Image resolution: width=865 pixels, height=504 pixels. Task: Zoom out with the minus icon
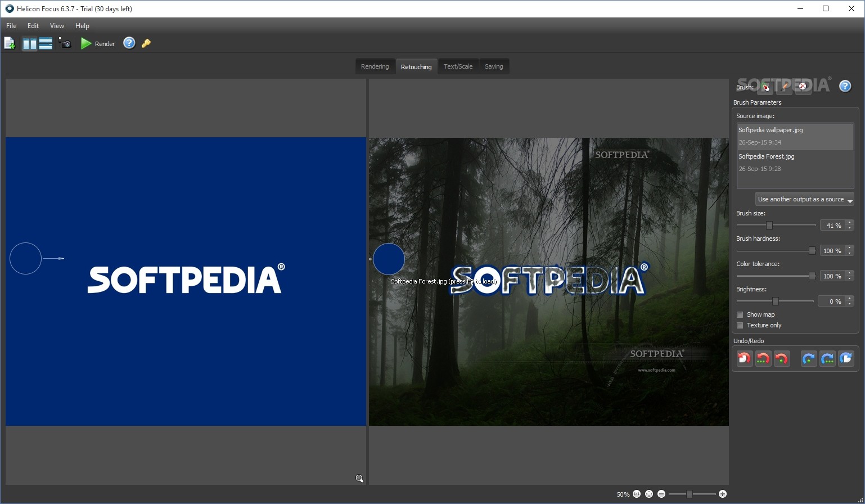click(661, 494)
